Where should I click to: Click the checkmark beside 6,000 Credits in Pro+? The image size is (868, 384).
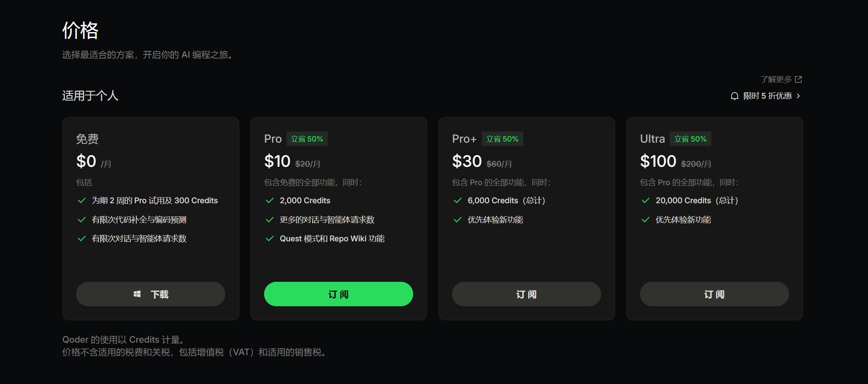pos(457,200)
